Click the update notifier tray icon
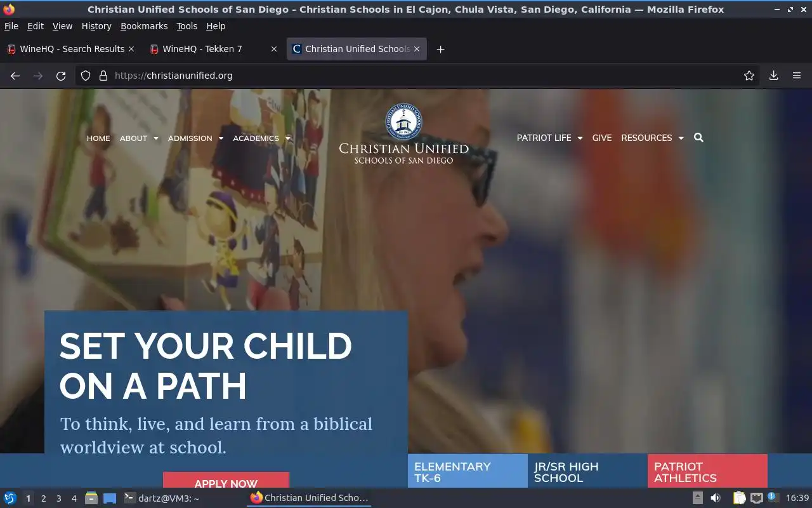Image resolution: width=812 pixels, height=508 pixels. pos(773,497)
